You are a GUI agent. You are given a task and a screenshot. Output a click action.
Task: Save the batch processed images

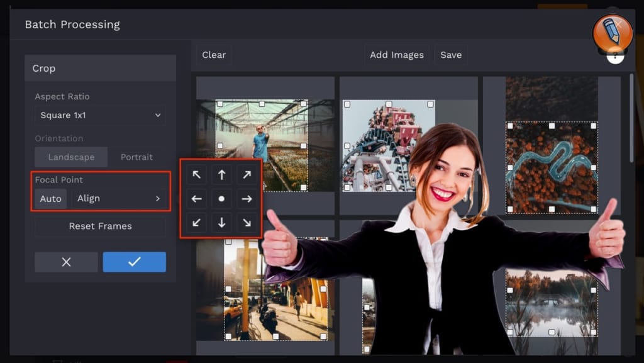(451, 55)
